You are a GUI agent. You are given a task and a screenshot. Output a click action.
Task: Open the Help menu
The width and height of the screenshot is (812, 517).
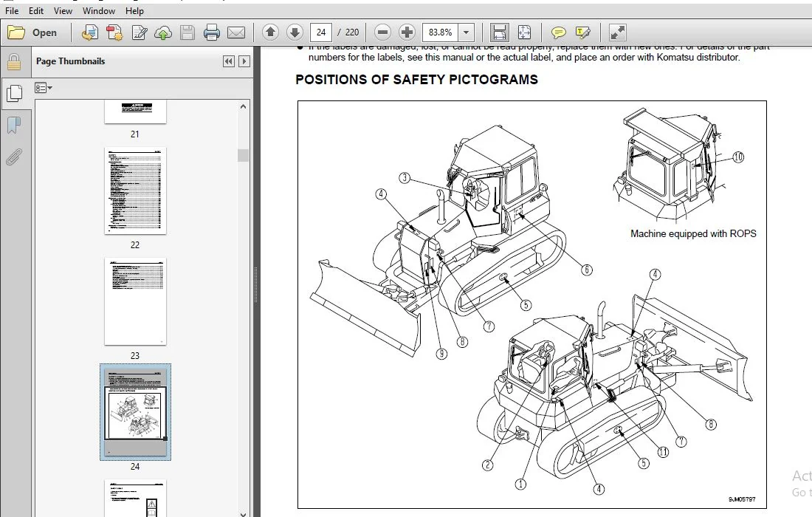(134, 11)
